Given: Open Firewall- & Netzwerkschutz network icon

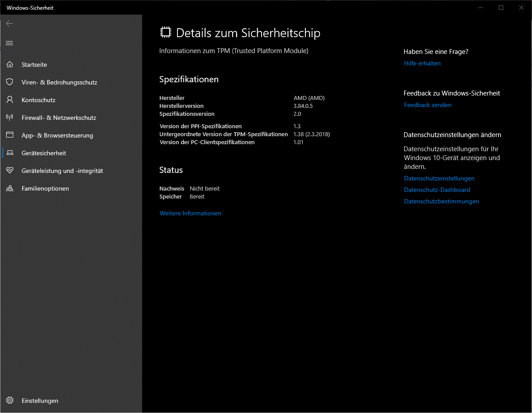Looking at the screenshot, I should pos(10,118).
